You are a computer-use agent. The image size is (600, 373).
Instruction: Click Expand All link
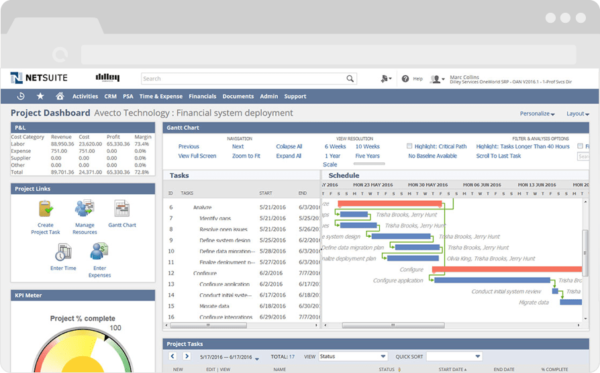click(289, 156)
